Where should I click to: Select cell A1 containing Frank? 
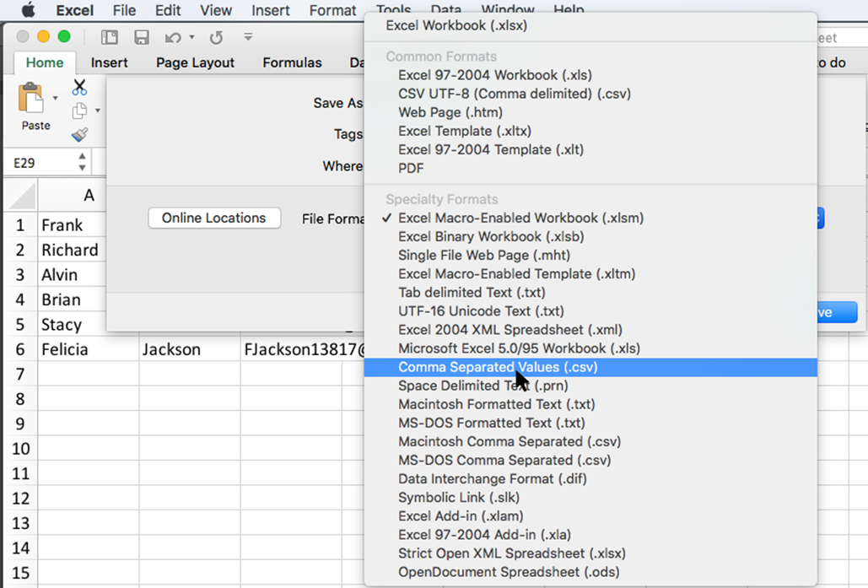pyautogui.click(x=72, y=225)
